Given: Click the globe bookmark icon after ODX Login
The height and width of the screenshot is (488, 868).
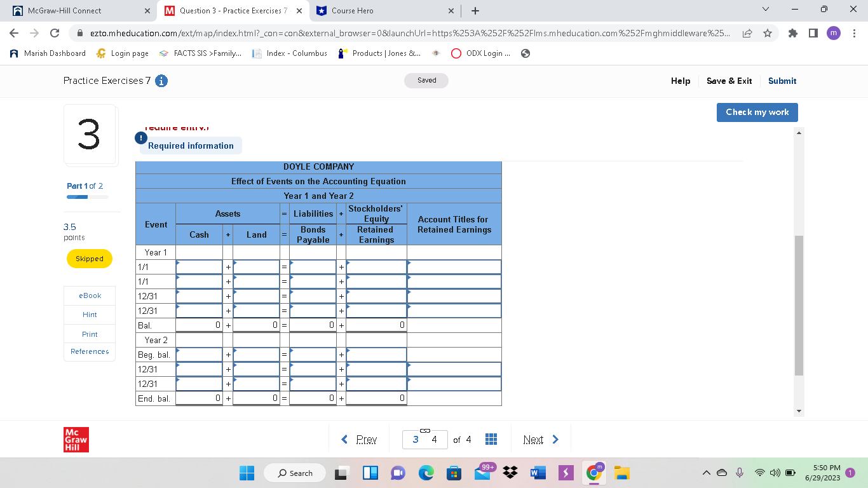Looking at the screenshot, I should click(x=525, y=53).
